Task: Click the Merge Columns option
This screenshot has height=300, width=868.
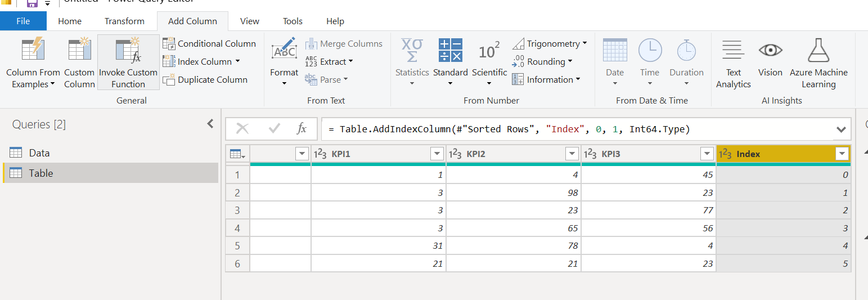Action: (x=344, y=43)
